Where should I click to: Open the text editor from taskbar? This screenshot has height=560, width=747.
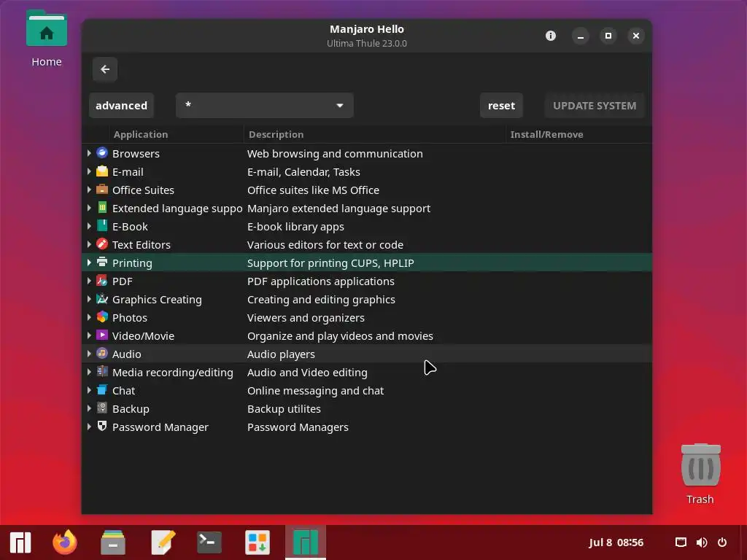pos(162,542)
